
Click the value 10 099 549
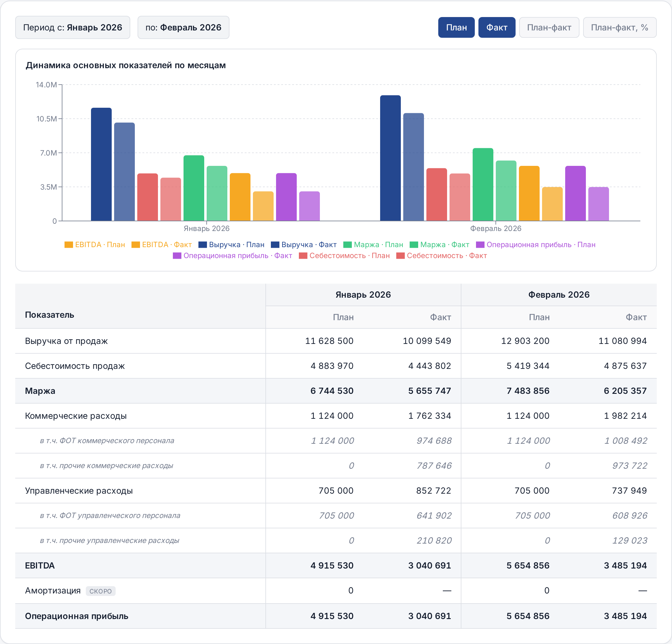point(427,341)
